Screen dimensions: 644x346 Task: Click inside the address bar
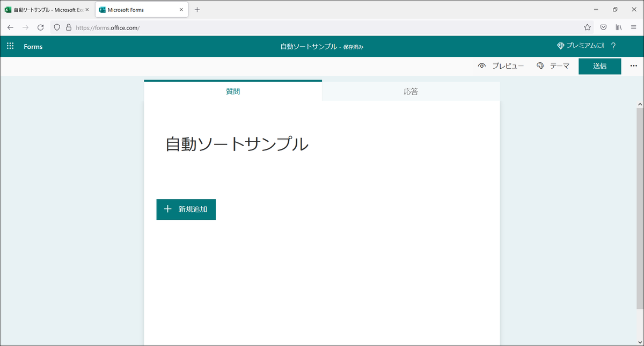coord(215,27)
